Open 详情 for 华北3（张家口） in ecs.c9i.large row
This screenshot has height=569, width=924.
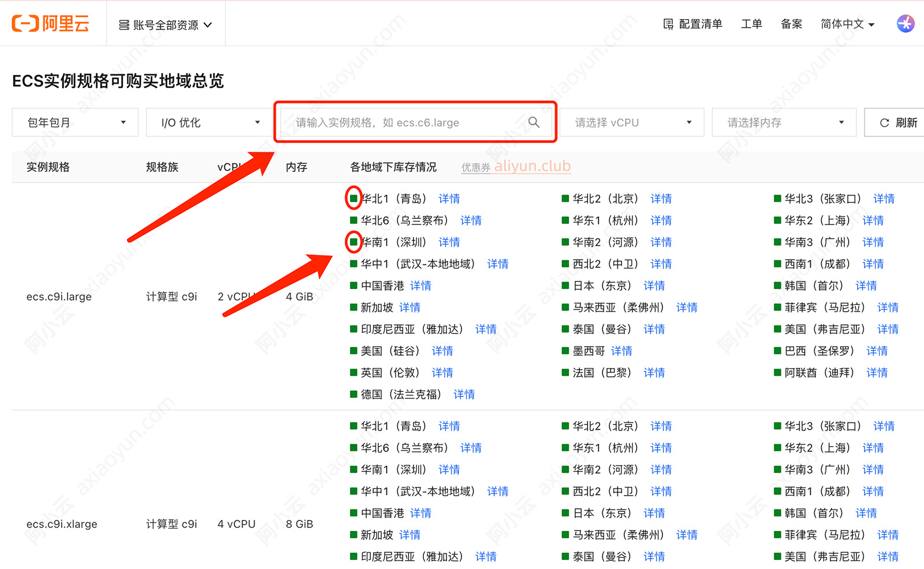[x=884, y=199]
